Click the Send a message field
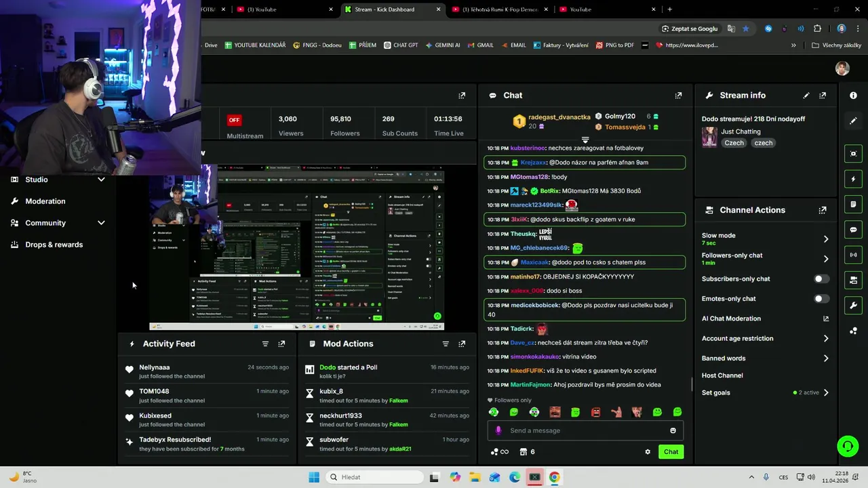 click(x=587, y=430)
